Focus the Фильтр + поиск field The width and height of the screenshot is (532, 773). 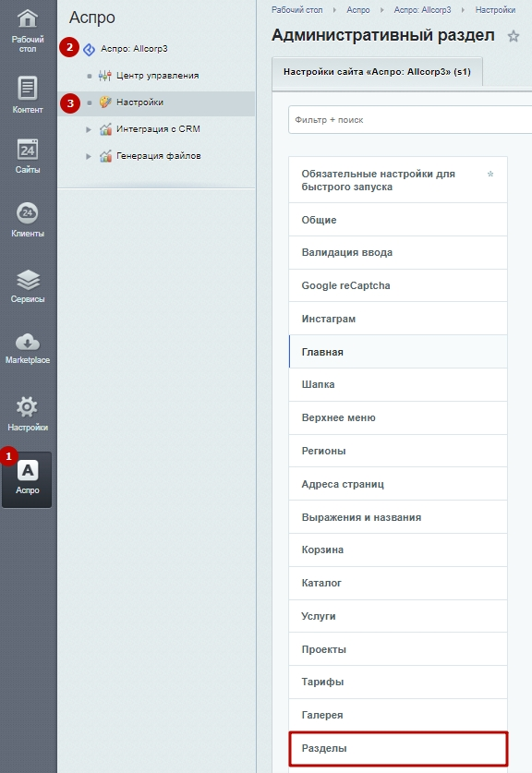(410, 120)
